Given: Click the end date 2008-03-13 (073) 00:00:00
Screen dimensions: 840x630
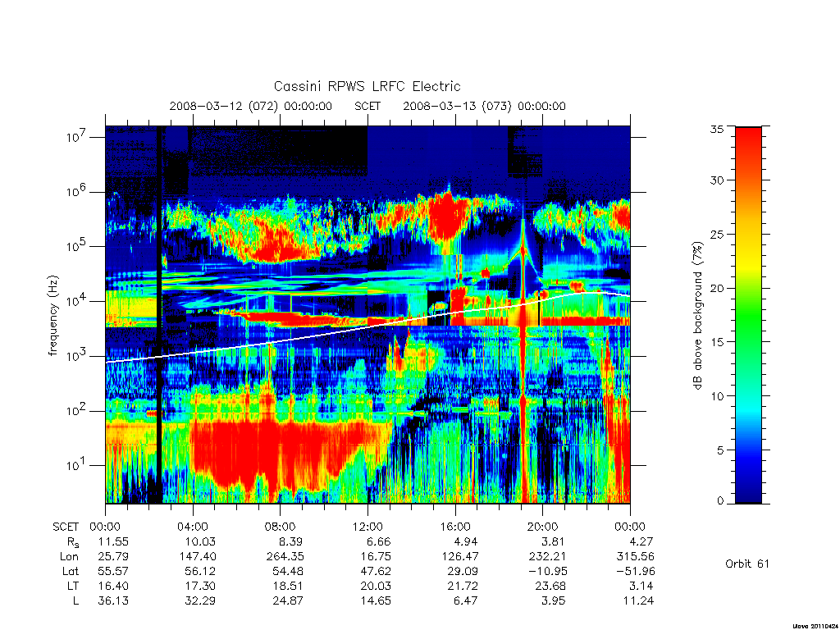Looking at the screenshot, I should pos(484,106).
